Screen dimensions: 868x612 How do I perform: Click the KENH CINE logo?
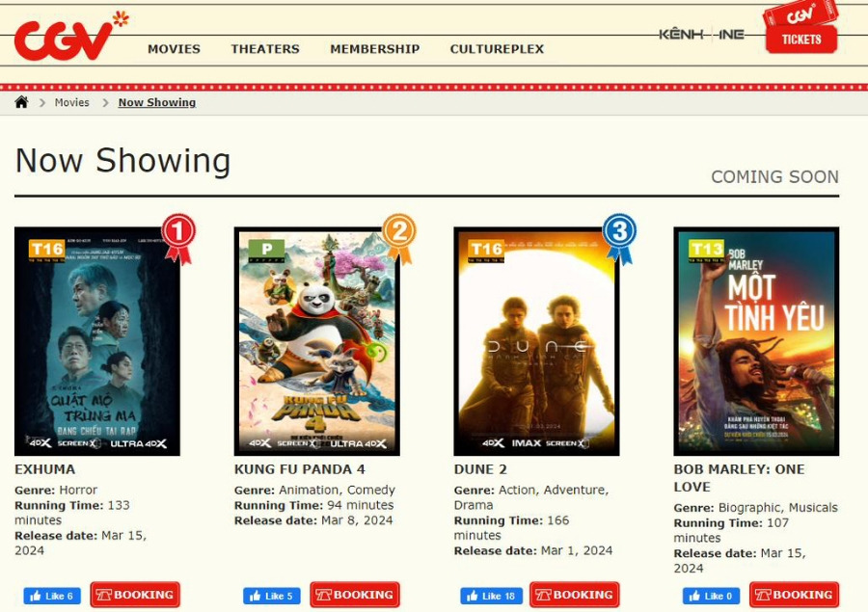pyautogui.click(x=701, y=35)
